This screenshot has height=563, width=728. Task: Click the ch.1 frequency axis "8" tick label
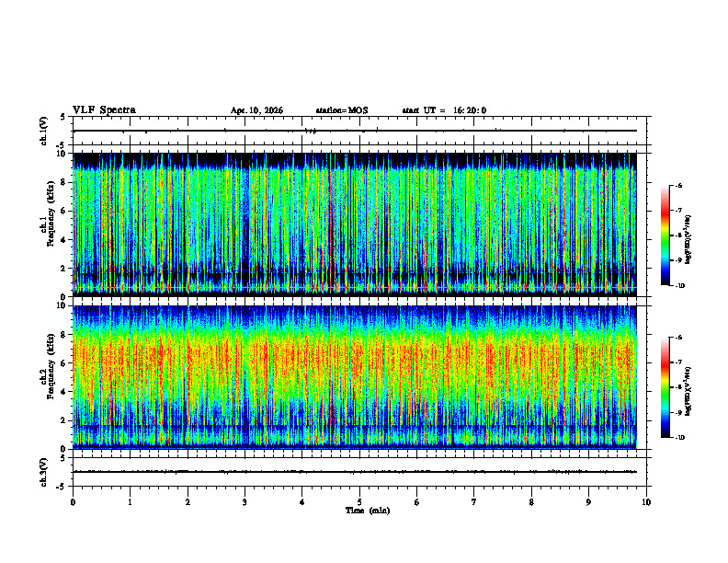coord(64,182)
